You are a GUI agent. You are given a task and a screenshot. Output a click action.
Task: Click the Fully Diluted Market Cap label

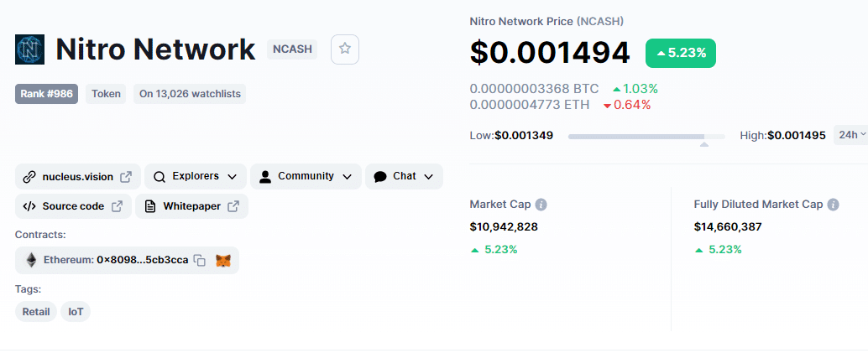758,205
